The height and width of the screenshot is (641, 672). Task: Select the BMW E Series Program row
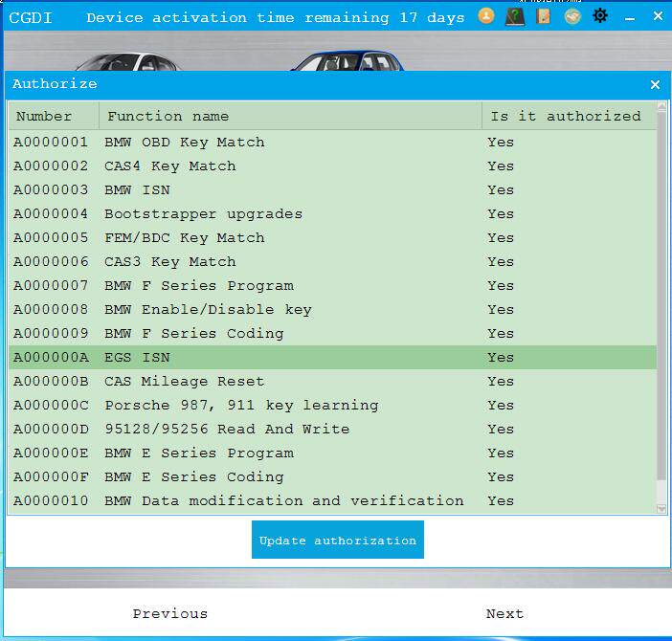(332, 453)
